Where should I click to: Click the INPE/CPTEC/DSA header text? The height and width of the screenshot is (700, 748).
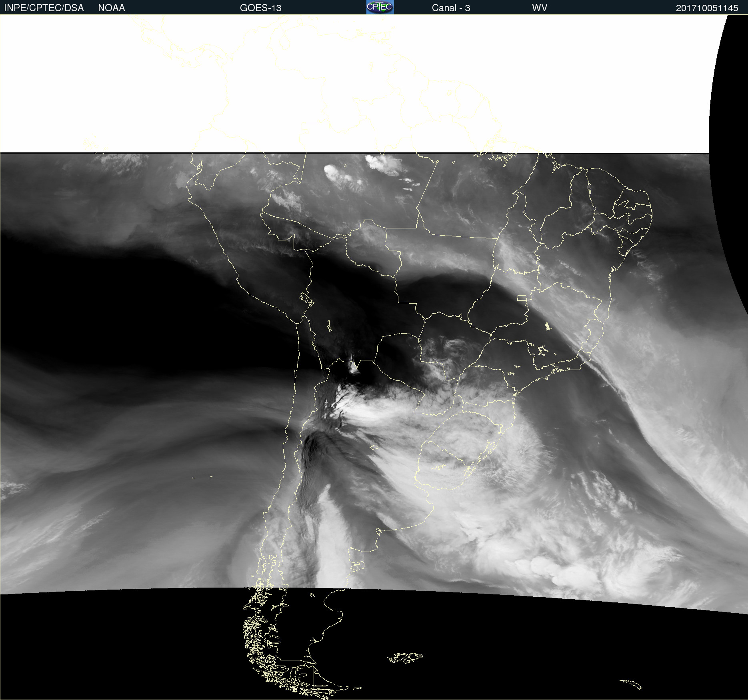click(44, 8)
